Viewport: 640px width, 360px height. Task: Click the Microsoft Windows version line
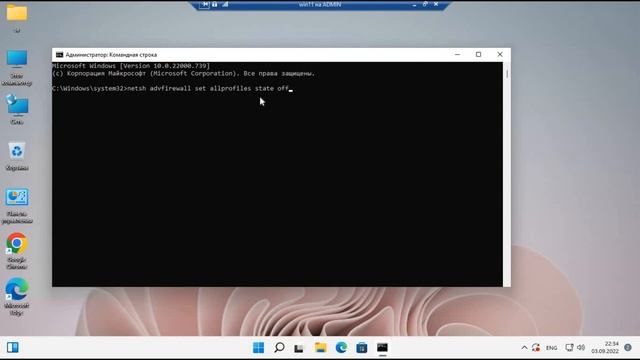[131, 66]
